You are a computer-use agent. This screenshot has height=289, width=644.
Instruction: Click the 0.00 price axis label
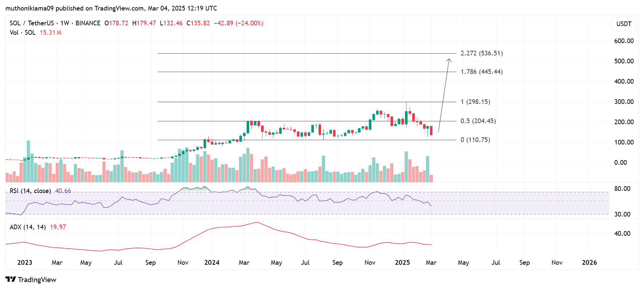click(x=621, y=163)
